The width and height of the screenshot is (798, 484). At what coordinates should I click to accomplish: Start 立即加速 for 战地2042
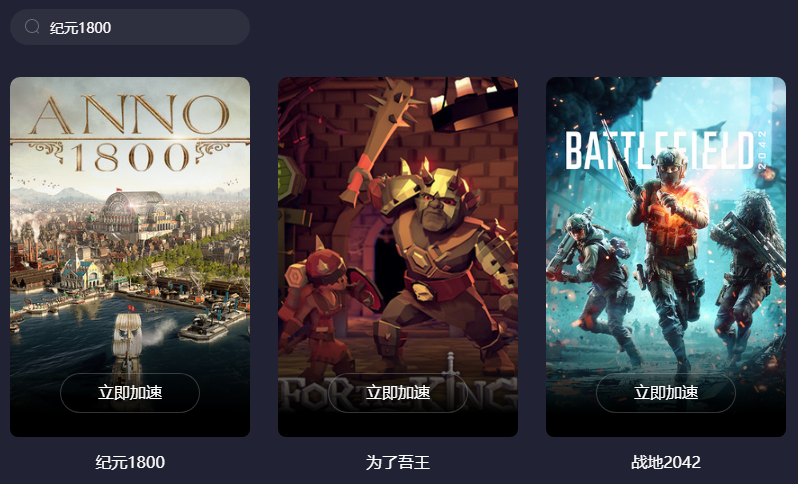[666, 393]
